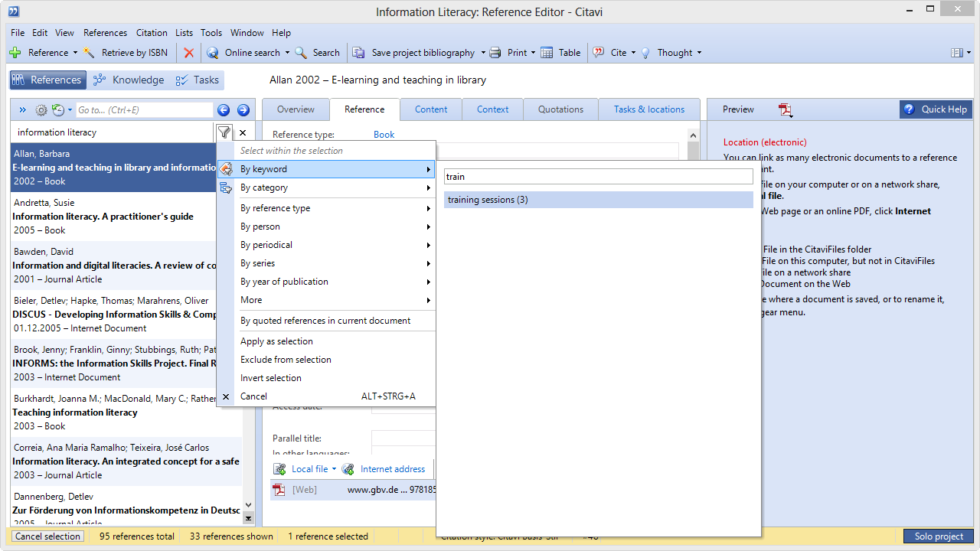Image resolution: width=980 pixels, height=551 pixels.
Task: Switch to the Tasks workspace
Action: coord(197,80)
